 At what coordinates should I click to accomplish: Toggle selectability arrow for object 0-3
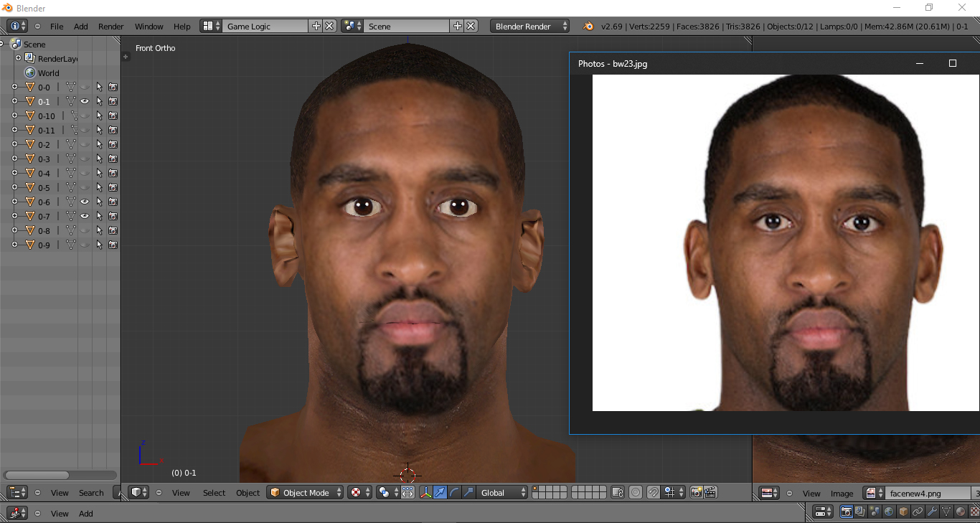point(99,159)
